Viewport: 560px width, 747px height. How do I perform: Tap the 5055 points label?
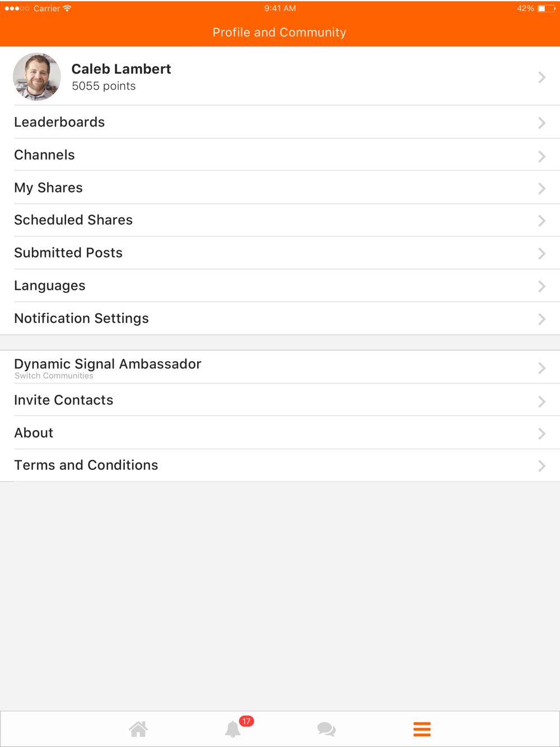click(104, 86)
